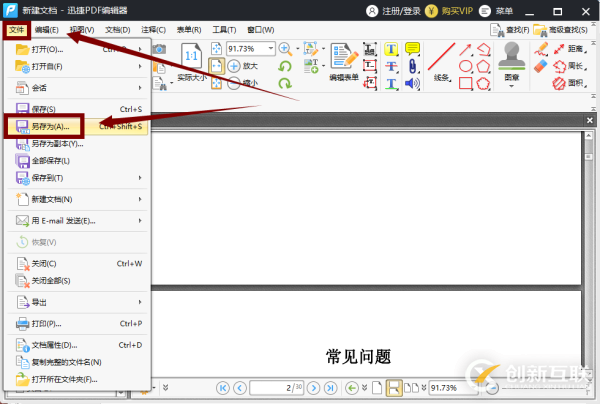The image size is (600, 404).
Task: Select 全部保存(L) menu entry
Action: [78, 161]
